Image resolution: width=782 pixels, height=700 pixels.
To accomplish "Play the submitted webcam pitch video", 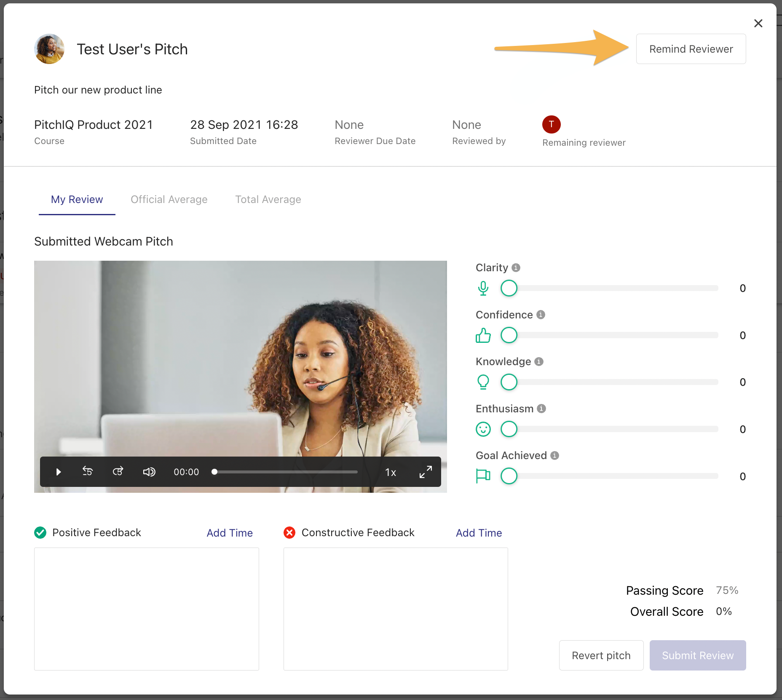I will click(x=59, y=472).
